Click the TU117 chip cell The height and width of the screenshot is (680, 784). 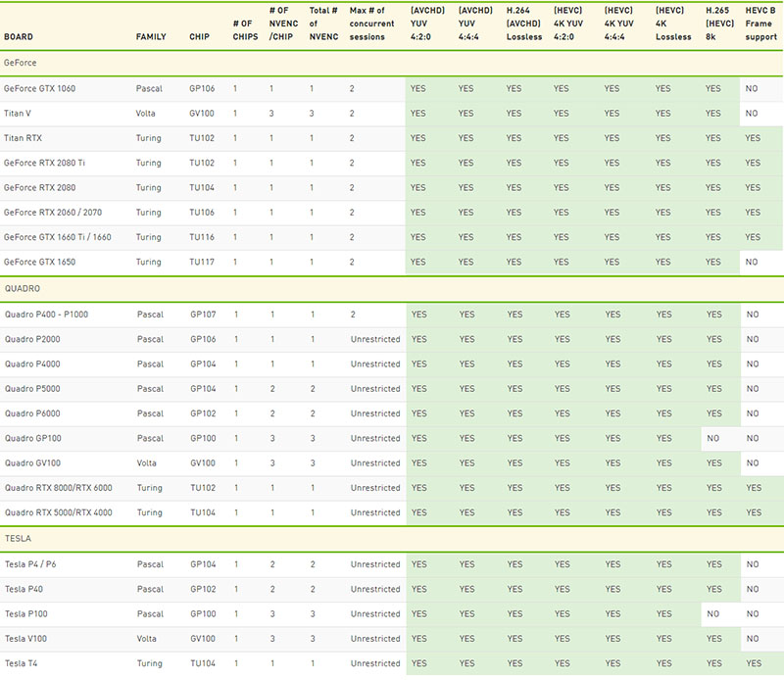point(202,262)
